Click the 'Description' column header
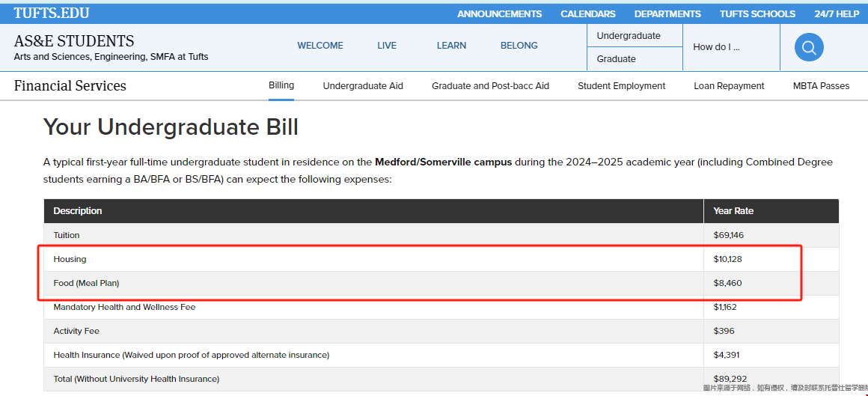Image resolution: width=868 pixels, height=396 pixels. (x=78, y=211)
